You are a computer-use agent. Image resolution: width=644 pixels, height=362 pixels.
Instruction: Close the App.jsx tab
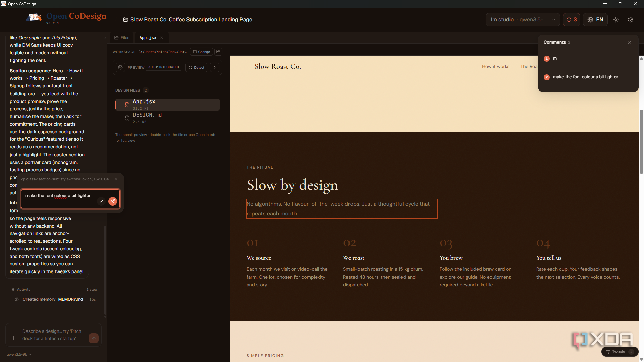(x=162, y=38)
